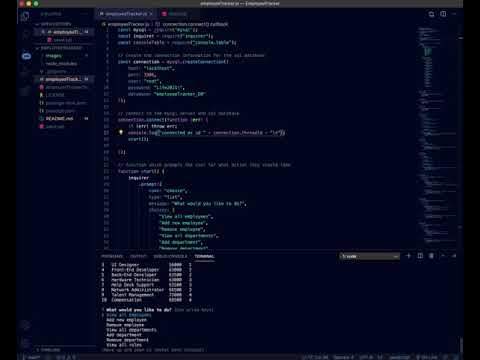Create a new terminal with plus icon
480x360 pixels.
[x=408, y=256]
